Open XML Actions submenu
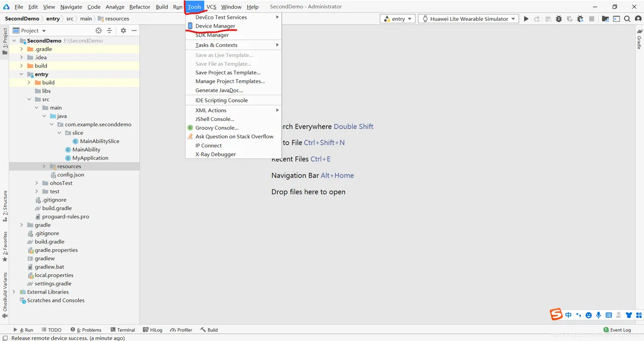Image resolution: width=644 pixels, height=341 pixels. tap(233, 110)
